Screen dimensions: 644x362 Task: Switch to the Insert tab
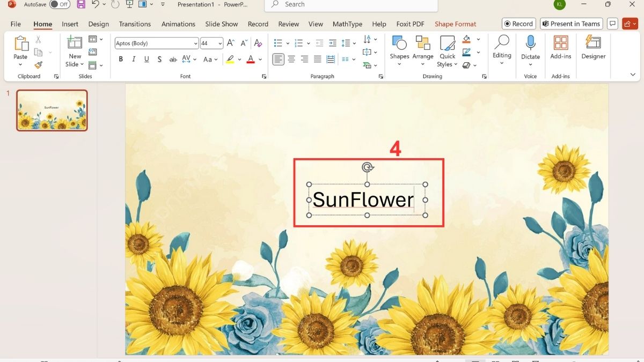(x=70, y=24)
